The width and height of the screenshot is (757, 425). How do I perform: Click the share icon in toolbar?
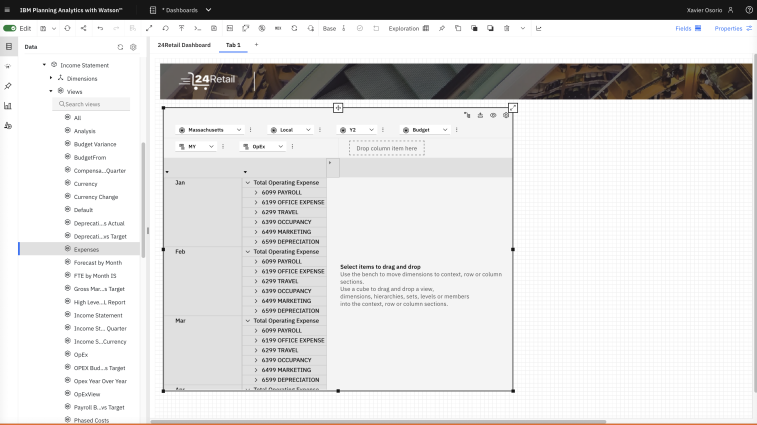(84, 28)
